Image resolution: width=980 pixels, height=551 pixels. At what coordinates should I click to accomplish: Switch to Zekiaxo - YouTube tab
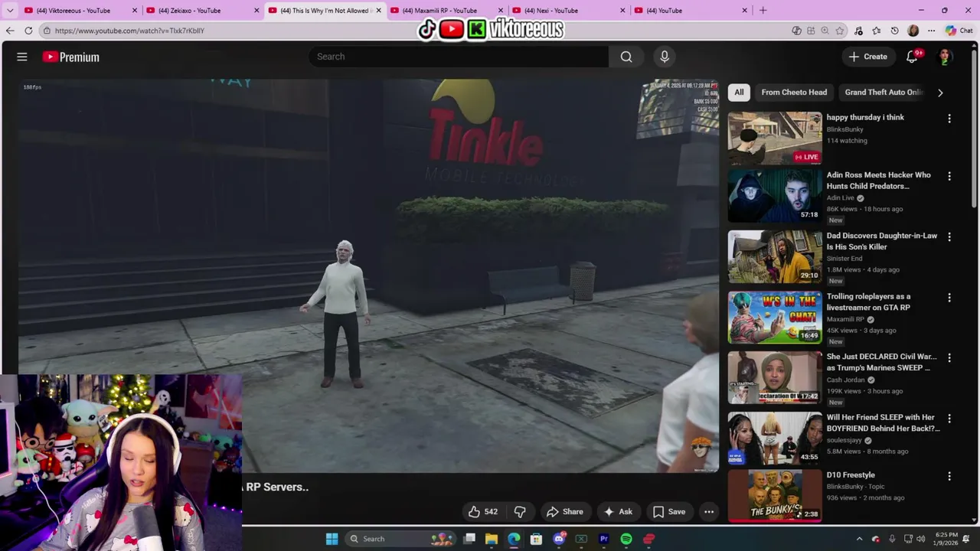point(196,11)
